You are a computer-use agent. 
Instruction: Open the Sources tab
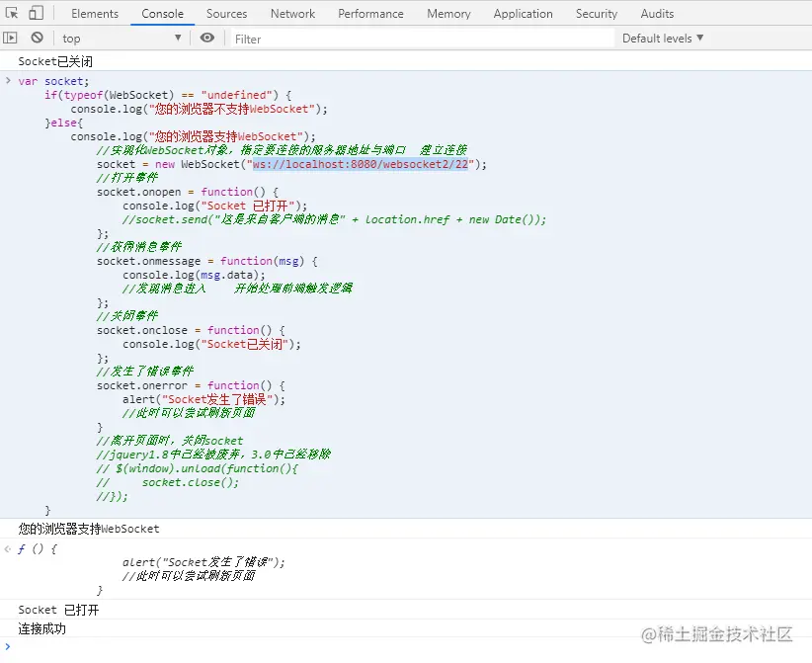tap(226, 14)
